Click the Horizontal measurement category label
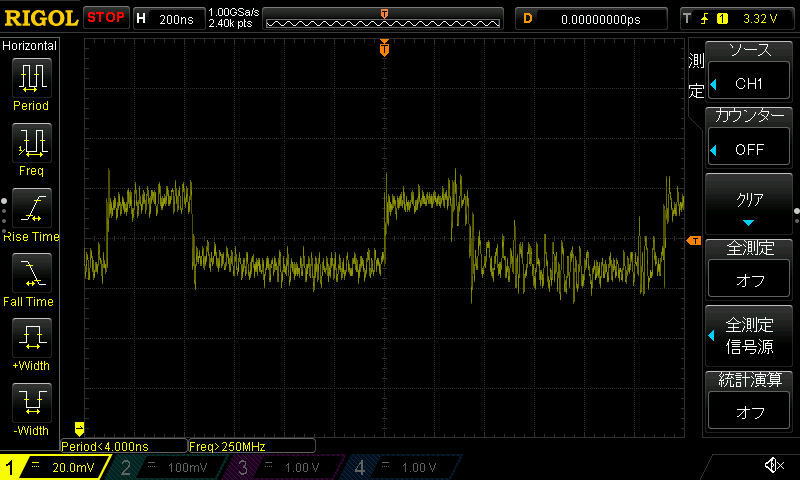 click(x=30, y=45)
